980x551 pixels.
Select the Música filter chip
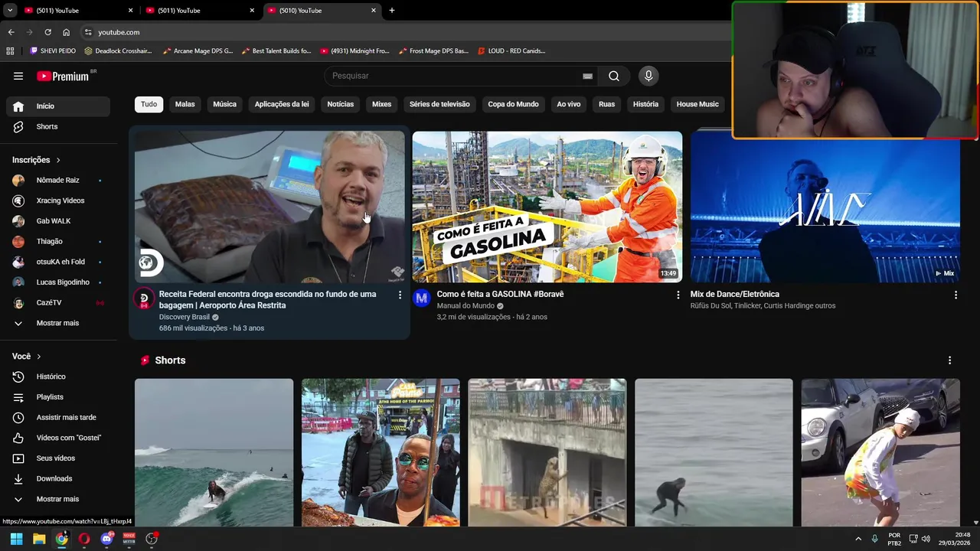click(x=224, y=104)
